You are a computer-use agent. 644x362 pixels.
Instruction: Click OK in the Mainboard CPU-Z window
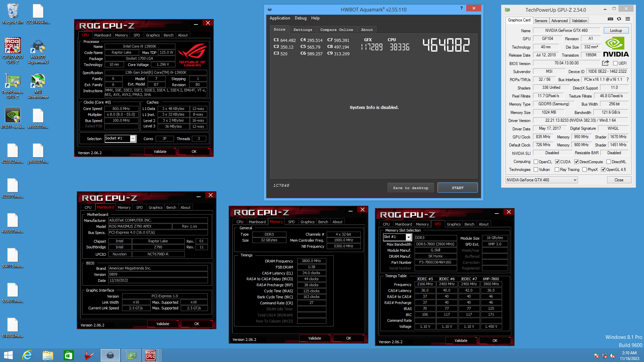197,324
